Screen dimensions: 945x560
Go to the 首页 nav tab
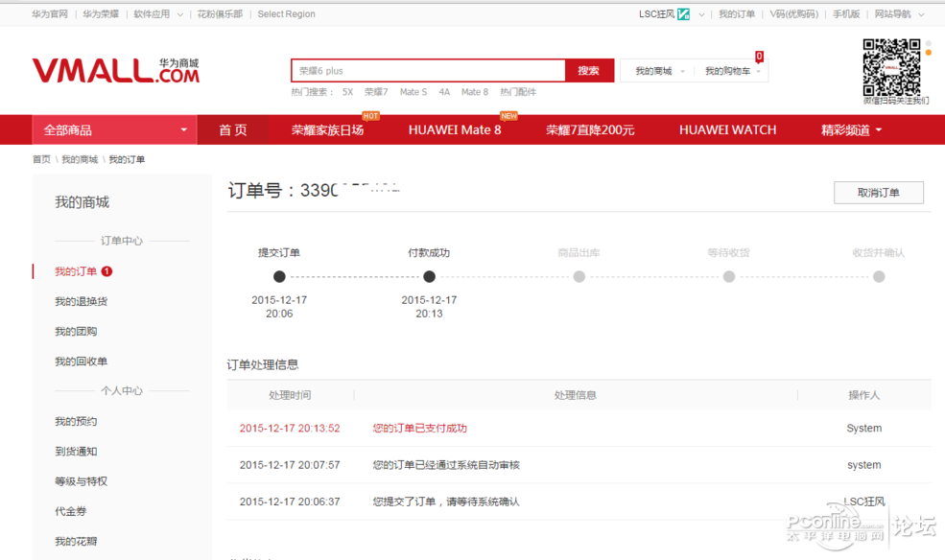coord(232,130)
